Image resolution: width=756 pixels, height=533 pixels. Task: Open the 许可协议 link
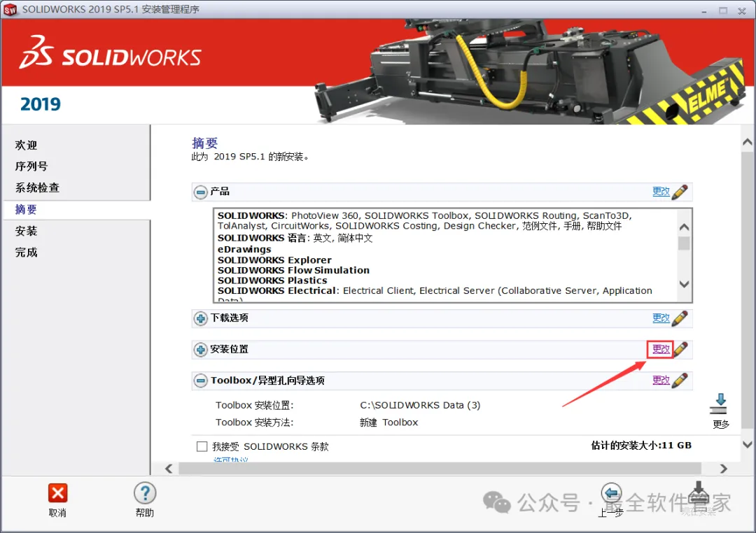point(231,459)
